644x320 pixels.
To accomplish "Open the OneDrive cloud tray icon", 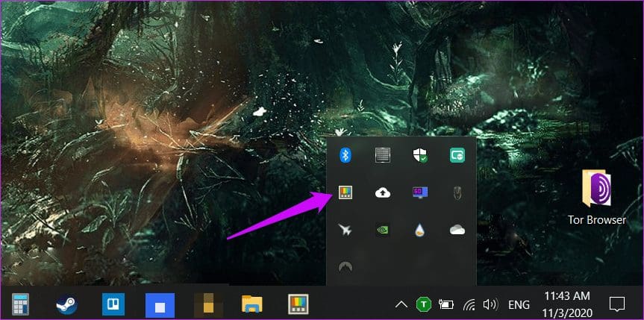I will coord(457,230).
